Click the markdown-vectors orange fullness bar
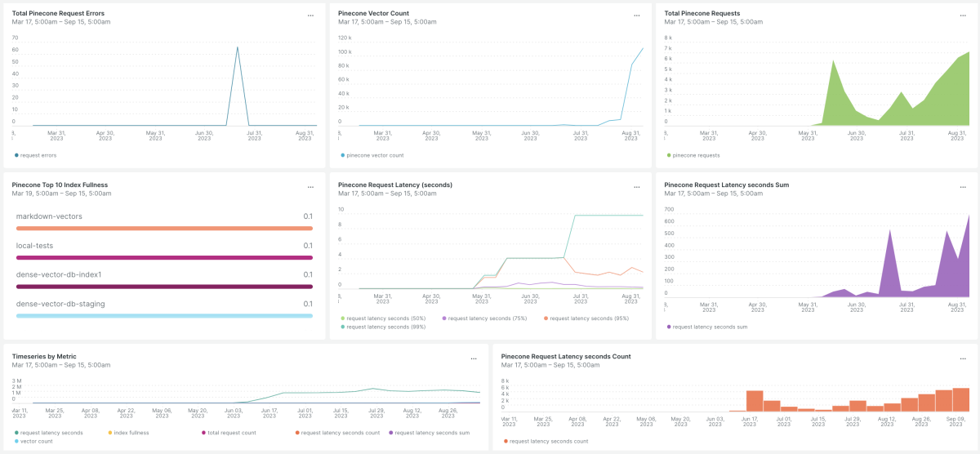Image resolution: width=980 pixels, height=454 pixels. point(164,229)
